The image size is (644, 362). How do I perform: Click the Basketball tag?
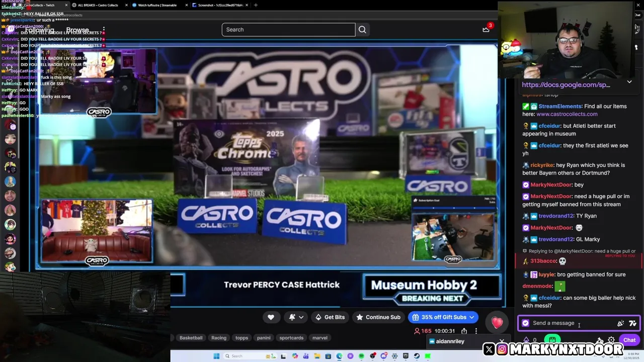click(191, 338)
